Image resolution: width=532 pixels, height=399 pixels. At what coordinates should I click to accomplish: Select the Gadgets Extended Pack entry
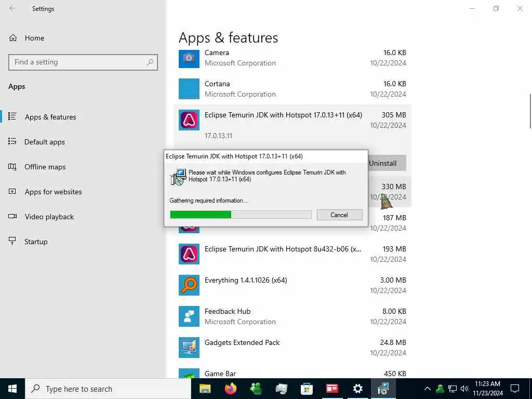pos(292,348)
